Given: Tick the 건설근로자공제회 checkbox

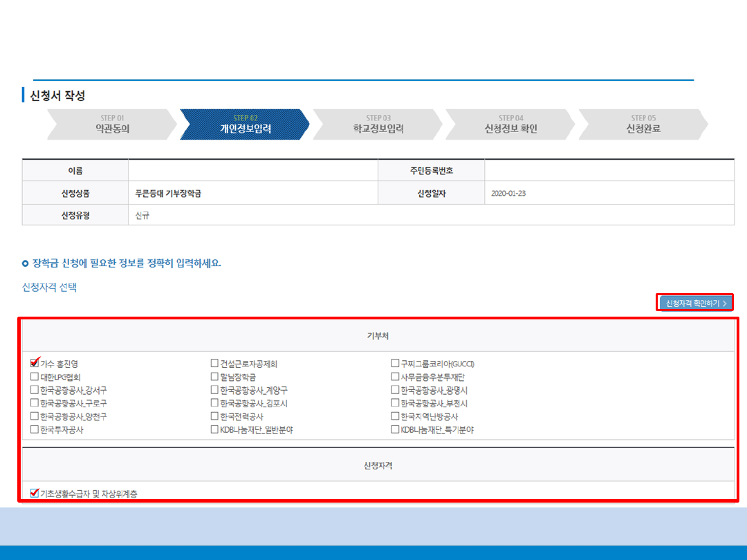Looking at the screenshot, I should pos(215,364).
